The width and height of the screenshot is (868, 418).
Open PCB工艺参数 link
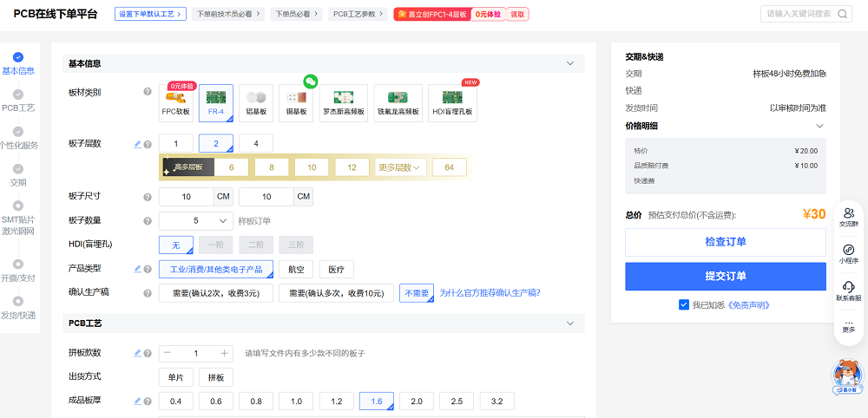coord(358,14)
